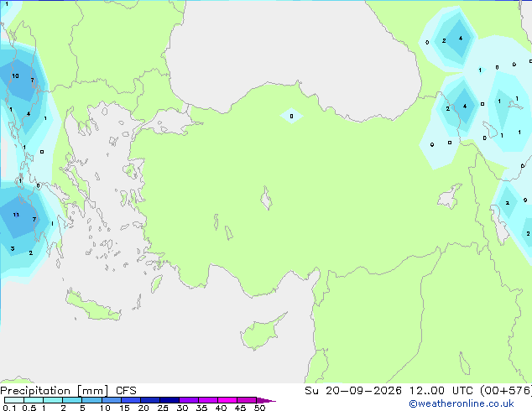Click the legend label '15'
This screenshot has width=532, height=411.
[x=124, y=408]
